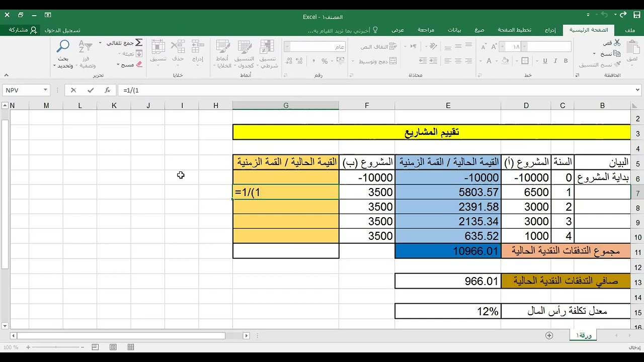Viewport: 644px width, 362px height.
Task: Decrease font size with smaller A icon
Action: click(484, 47)
